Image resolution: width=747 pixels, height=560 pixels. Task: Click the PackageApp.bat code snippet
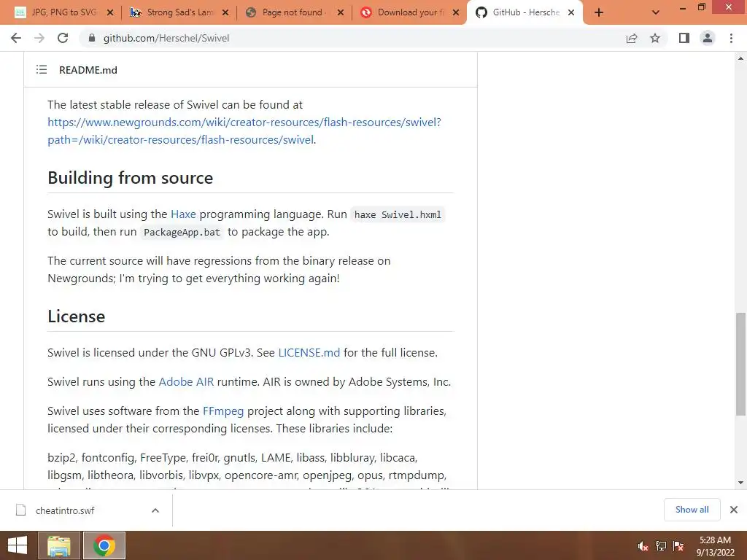pos(182,233)
